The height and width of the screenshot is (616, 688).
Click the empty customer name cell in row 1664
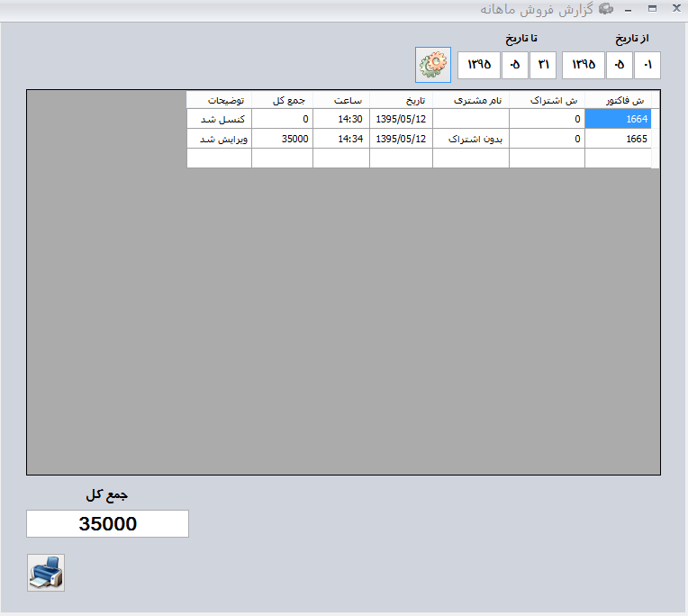pos(471,119)
